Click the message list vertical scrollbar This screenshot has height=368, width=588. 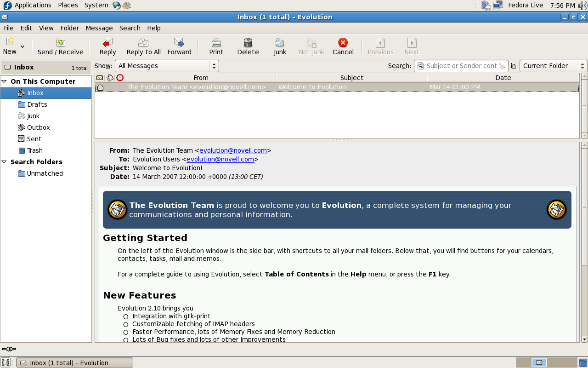click(584, 106)
